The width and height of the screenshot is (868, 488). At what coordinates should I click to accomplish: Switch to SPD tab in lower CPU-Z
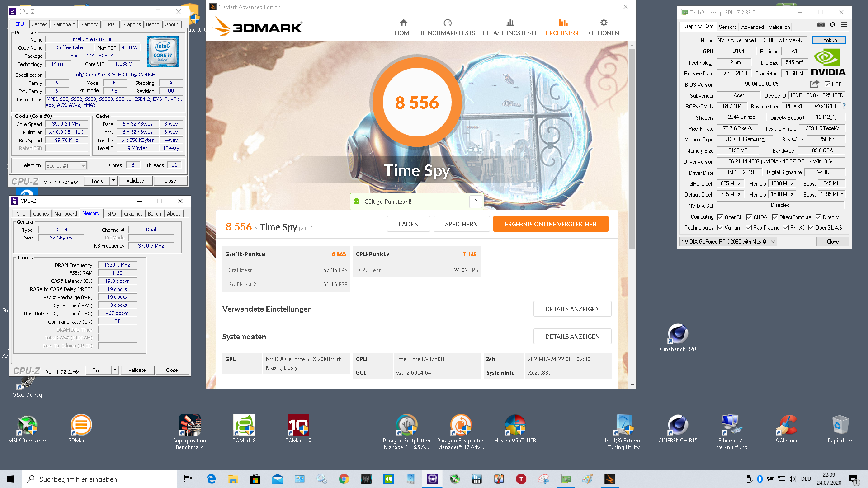coord(112,214)
